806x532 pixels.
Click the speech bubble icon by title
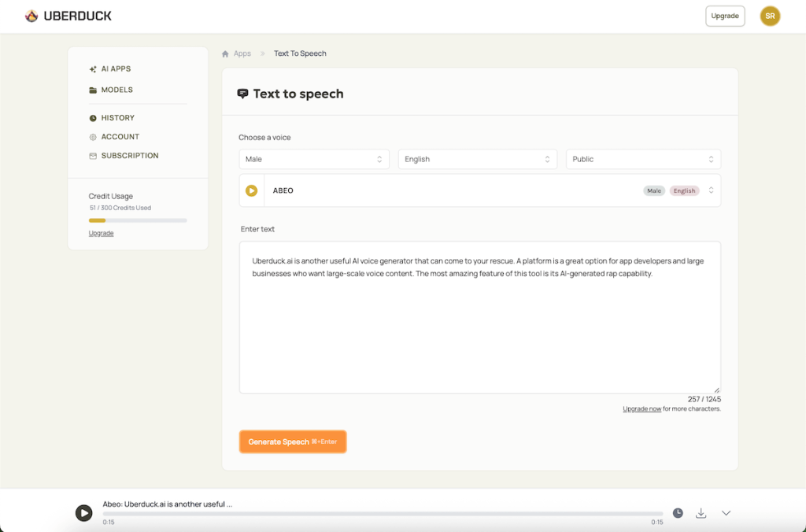point(242,94)
